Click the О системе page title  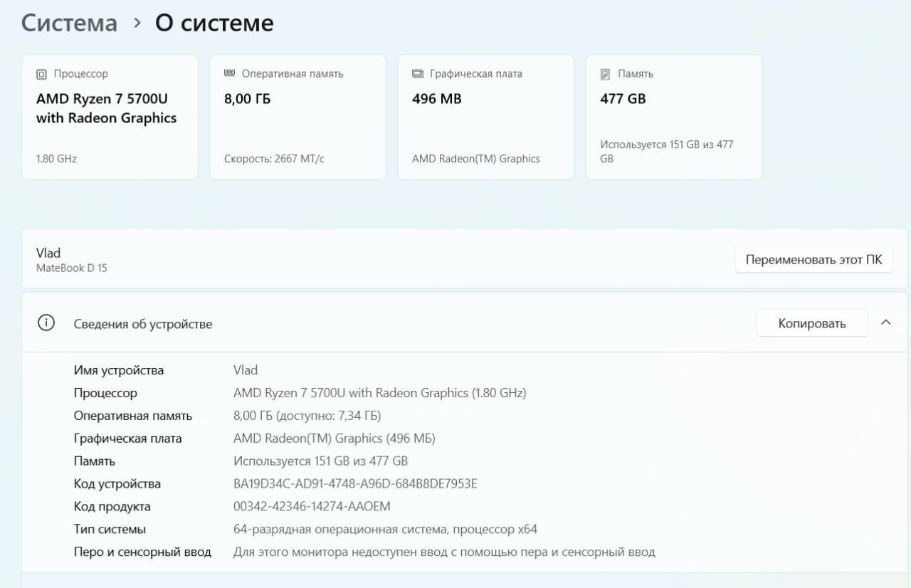214,23
